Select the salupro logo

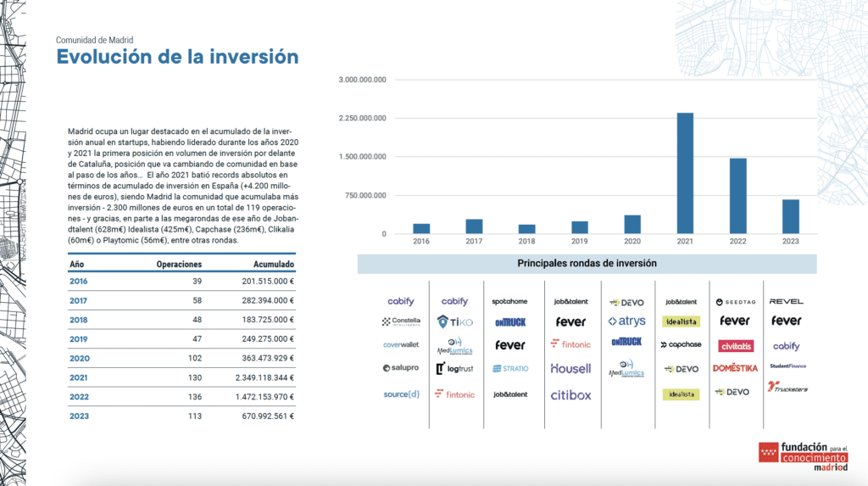(401, 367)
